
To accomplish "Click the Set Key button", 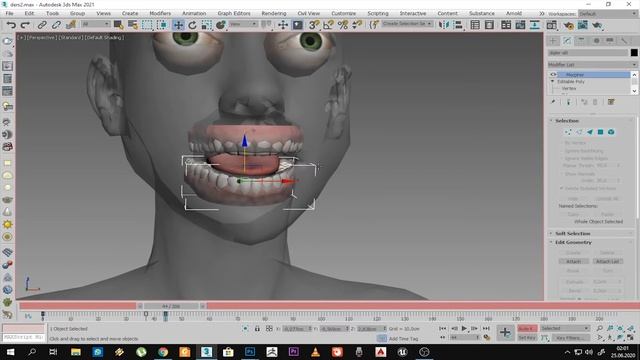I will coord(527,338).
